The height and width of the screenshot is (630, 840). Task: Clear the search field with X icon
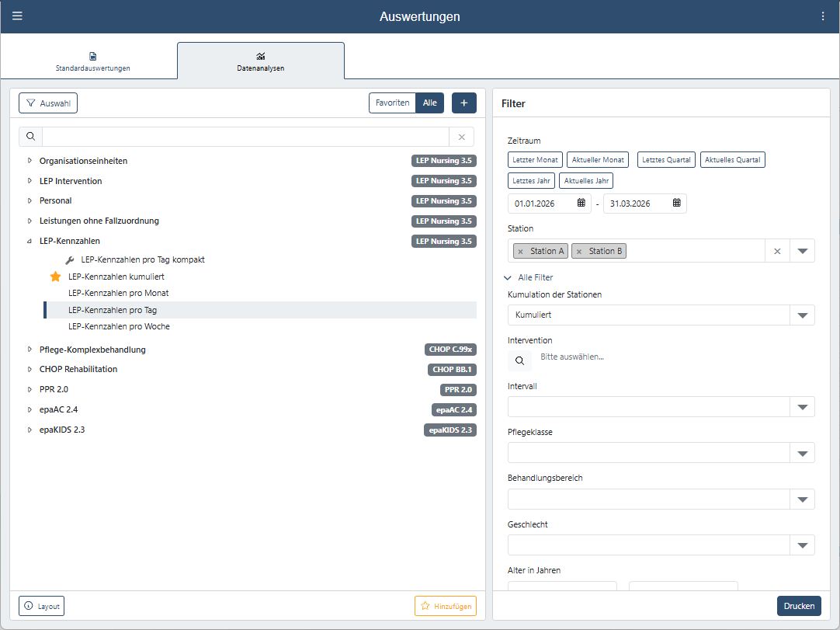point(462,137)
